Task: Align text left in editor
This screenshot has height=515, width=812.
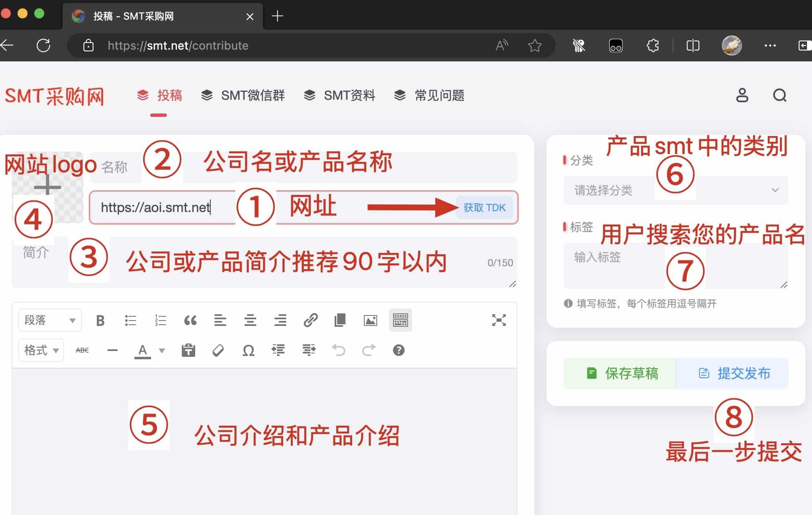Action: click(220, 321)
